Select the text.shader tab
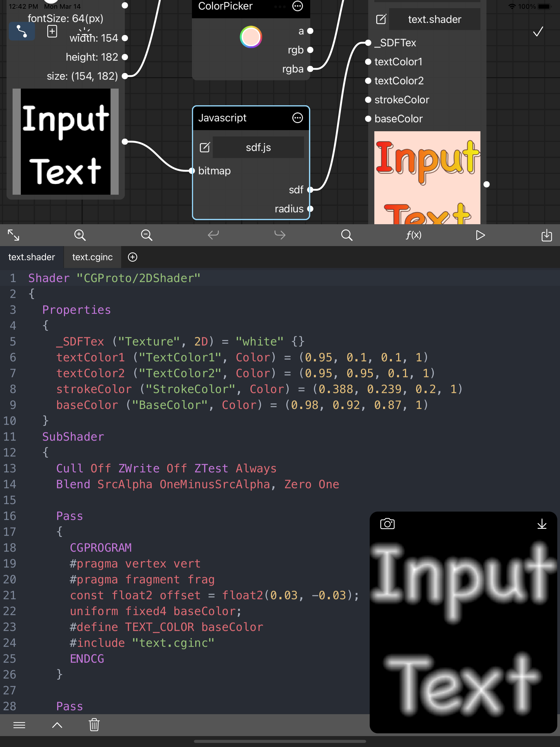 pos(31,257)
